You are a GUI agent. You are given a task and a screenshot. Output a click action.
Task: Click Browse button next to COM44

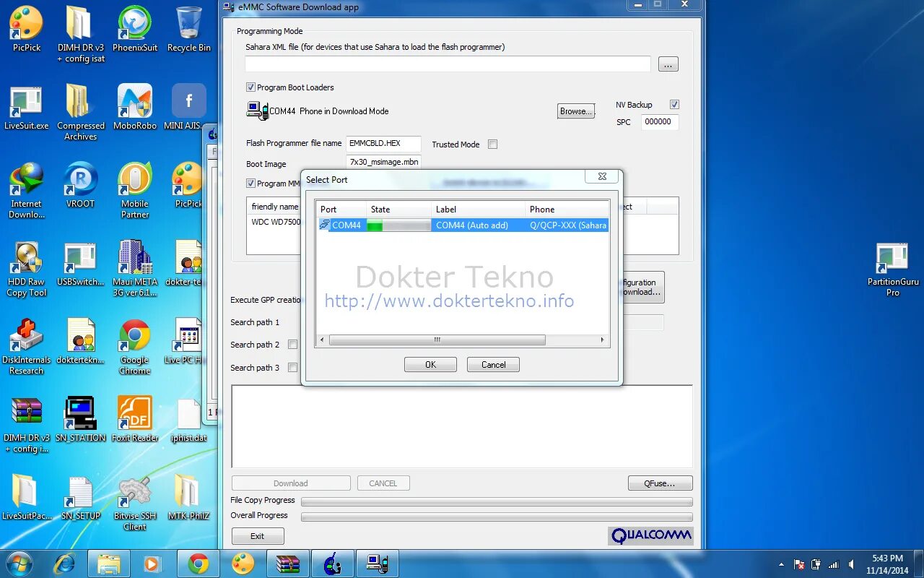[x=576, y=111]
